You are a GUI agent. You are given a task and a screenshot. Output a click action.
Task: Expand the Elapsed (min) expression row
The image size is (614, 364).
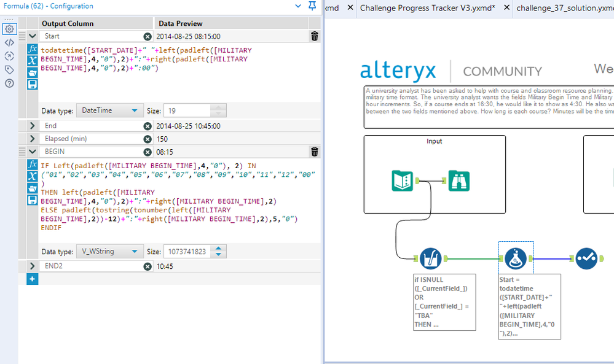click(33, 139)
